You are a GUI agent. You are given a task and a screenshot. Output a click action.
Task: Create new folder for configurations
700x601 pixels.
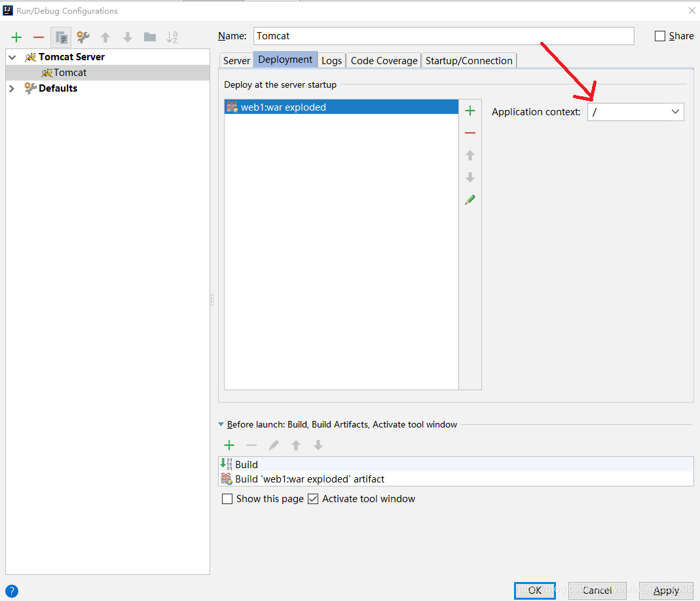(x=150, y=37)
